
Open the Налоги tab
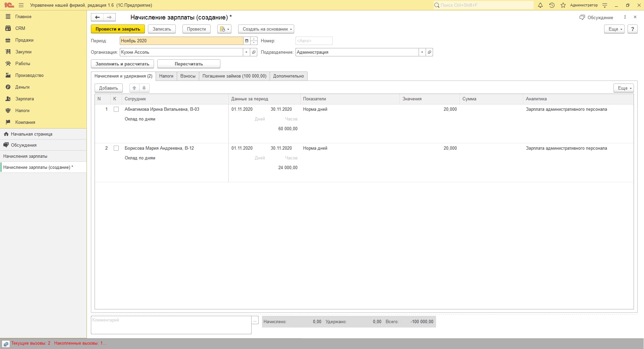[x=166, y=76]
